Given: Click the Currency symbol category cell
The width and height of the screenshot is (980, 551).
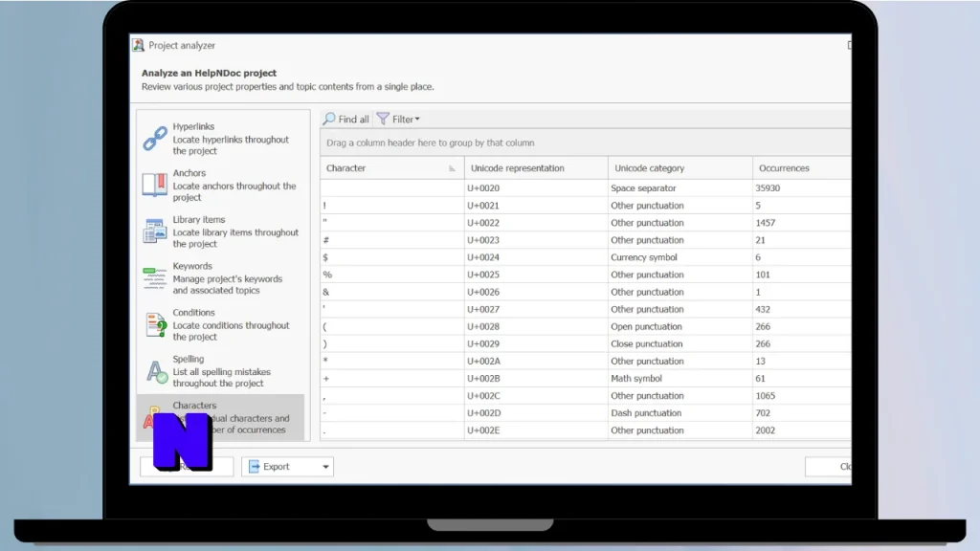Looking at the screenshot, I should [680, 256].
